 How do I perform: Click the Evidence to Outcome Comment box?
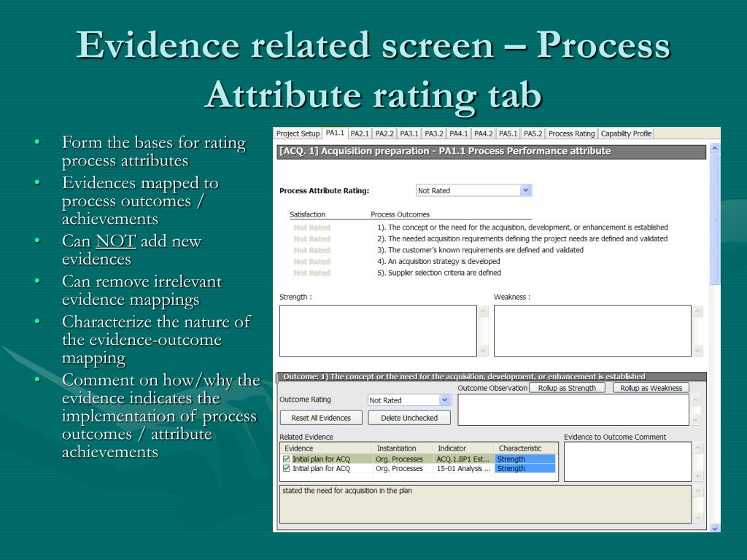pos(627,462)
